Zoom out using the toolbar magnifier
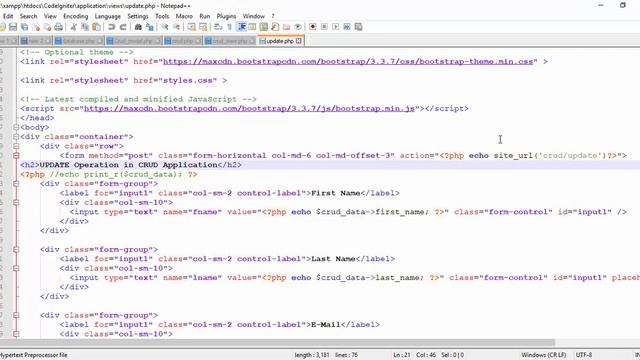Screen dimensions: 640x360 pyautogui.click(x=176, y=27)
